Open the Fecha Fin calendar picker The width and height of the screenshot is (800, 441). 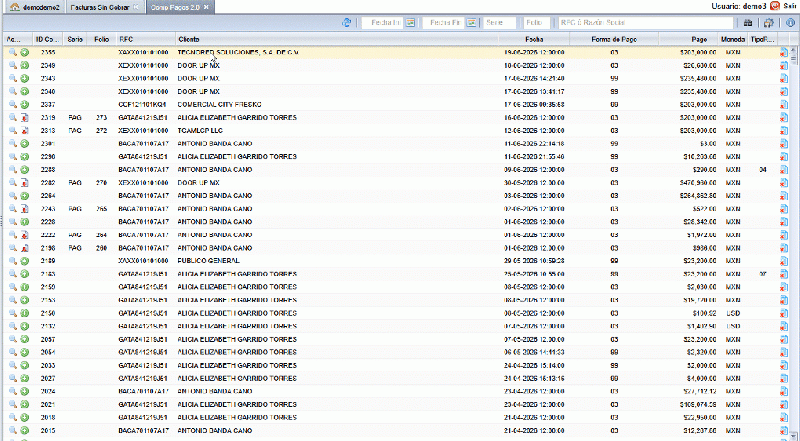(x=472, y=22)
